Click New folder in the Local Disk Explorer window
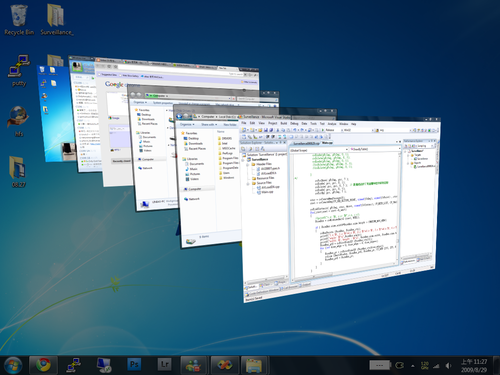Image resolution: width=500 pixels, height=375 pixels. click(230, 125)
